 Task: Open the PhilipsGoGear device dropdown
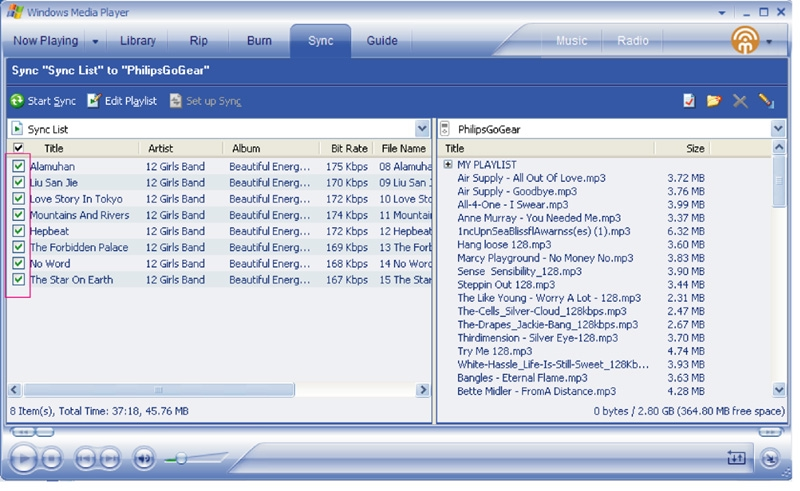tap(778, 129)
